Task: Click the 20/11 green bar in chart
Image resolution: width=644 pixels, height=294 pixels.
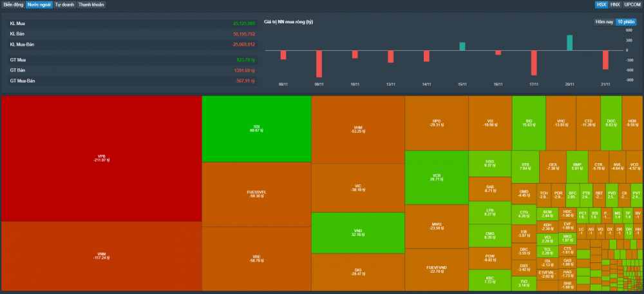Action: pyautogui.click(x=570, y=43)
